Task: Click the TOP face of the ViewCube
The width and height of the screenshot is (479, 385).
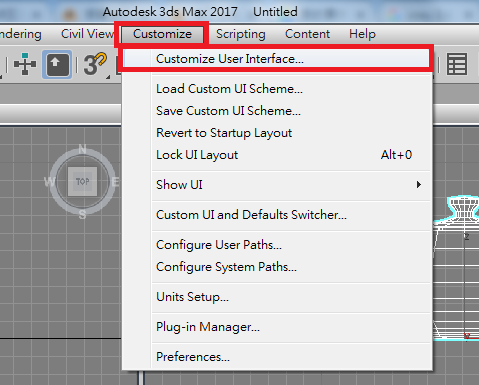Action: tap(82, 181)
